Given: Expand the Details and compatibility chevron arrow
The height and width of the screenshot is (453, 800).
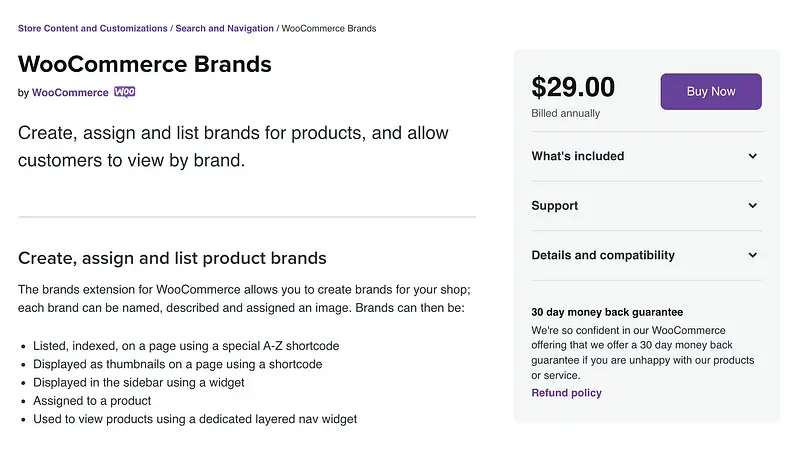Looking at the screenshot, I should [x=753, y=255].
